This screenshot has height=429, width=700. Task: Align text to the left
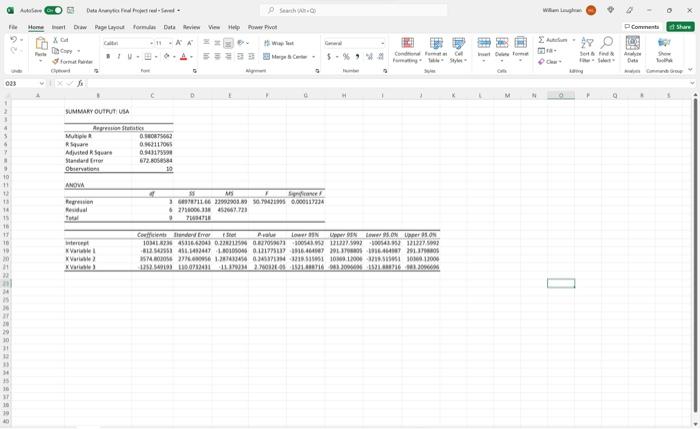(x=206, y=57)
